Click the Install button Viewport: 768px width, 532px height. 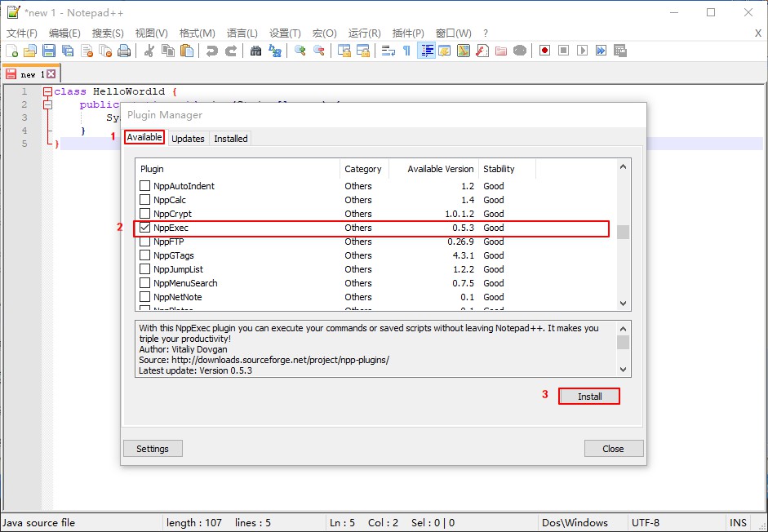click(x=589, y=397)
